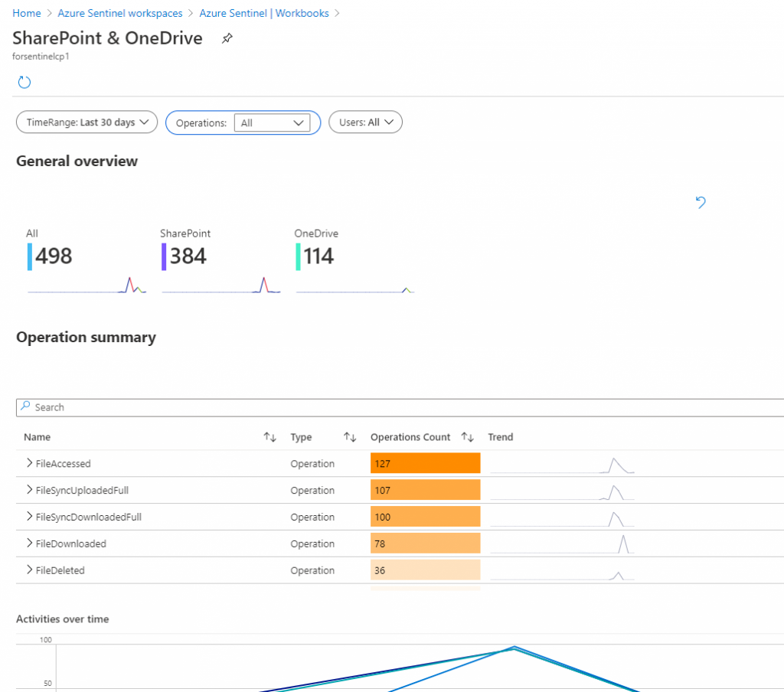Click the FileAccessed name text
This screenshot has height=692, width=784.
63,463
